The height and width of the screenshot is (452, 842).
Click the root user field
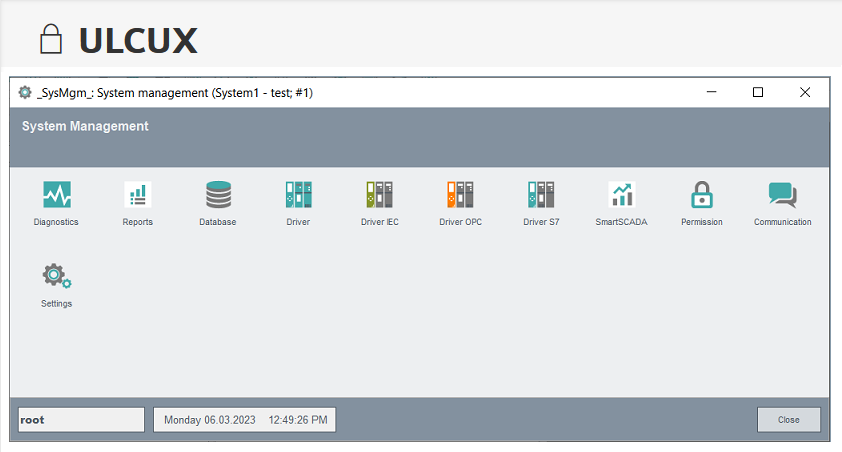(81, 420)
